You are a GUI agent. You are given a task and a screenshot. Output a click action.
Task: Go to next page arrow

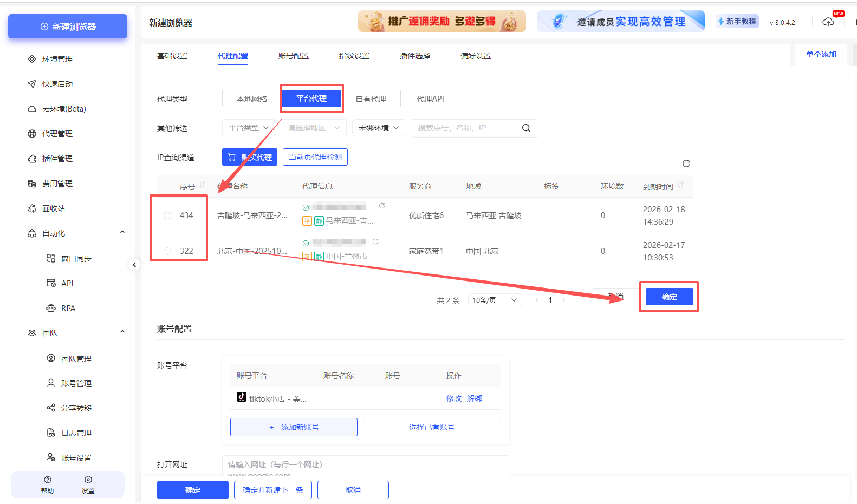pos(563,300)
